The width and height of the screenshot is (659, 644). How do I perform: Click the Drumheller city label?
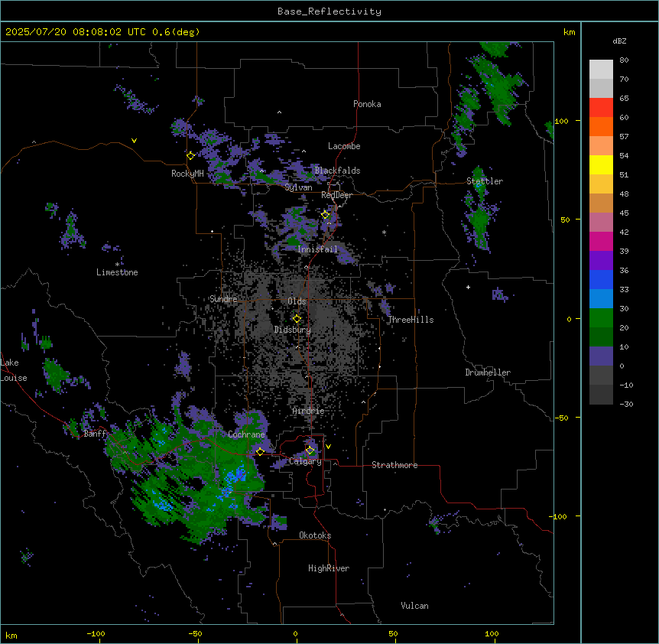tap(488, 372)
